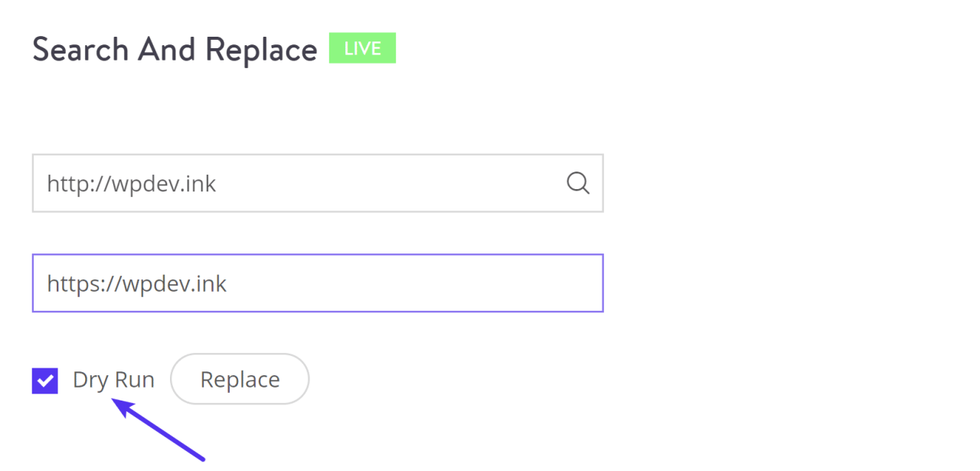Click the https://wpdev.ink text in the replace box
The height and width of the screenshot is (471, 980).
[137, 284]
